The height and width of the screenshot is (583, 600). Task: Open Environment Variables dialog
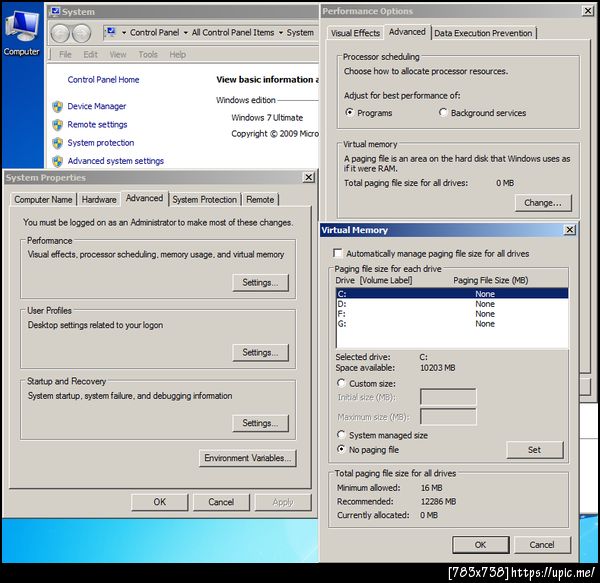[x=248, y=458]
